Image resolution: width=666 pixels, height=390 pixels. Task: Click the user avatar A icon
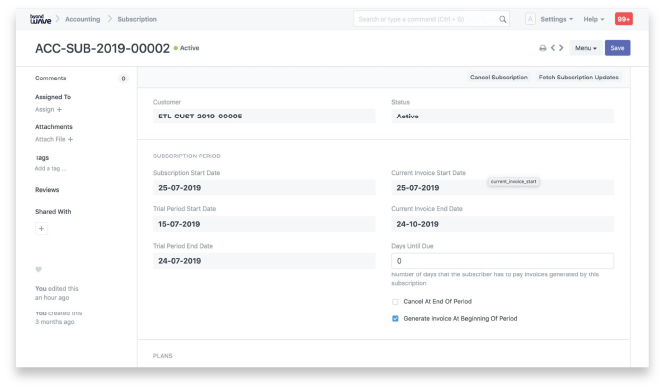click(x=530, y=19)
